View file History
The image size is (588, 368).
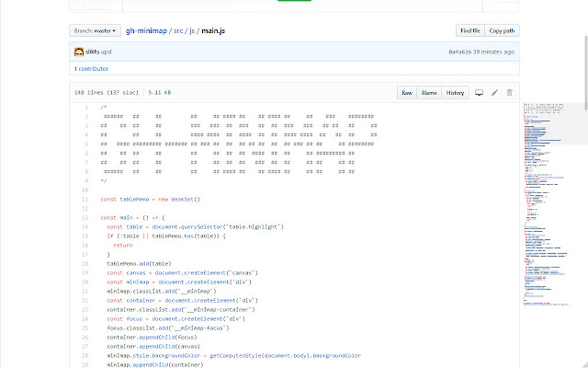coord(455,93)
